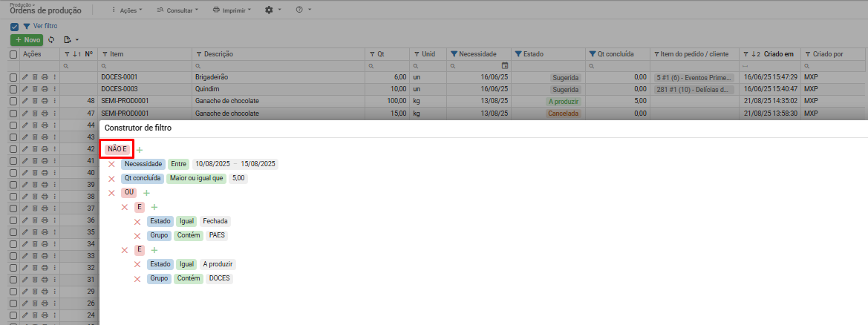Expand the export dropdown beside refresh
Viewport: 868px width, 325px height.
72,40
